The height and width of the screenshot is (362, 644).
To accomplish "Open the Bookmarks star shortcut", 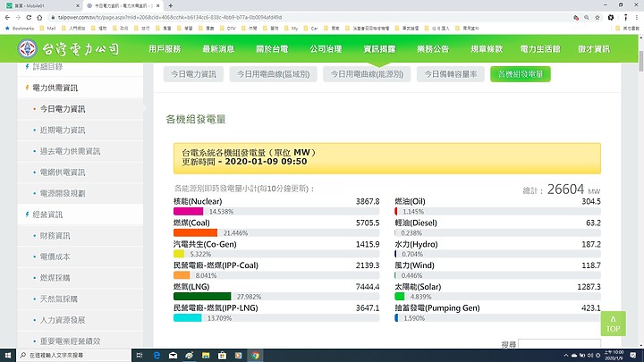I will (x=20, y=29).
